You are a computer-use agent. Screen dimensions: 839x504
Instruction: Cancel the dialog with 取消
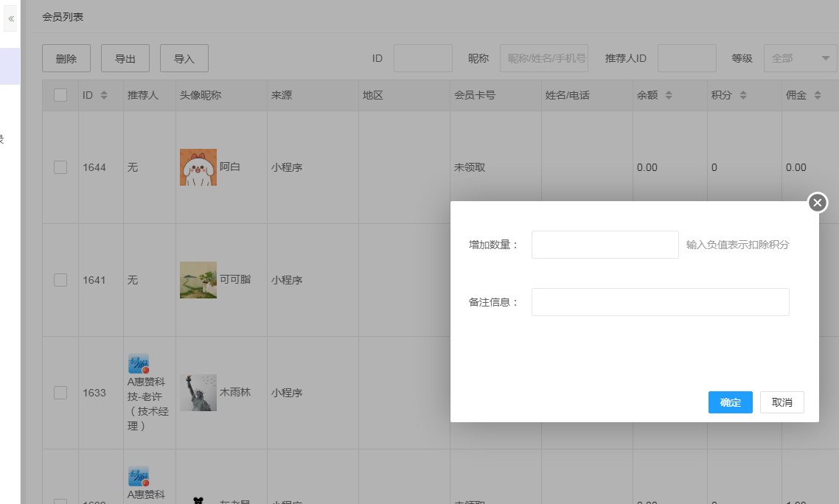tap(781, 402)
